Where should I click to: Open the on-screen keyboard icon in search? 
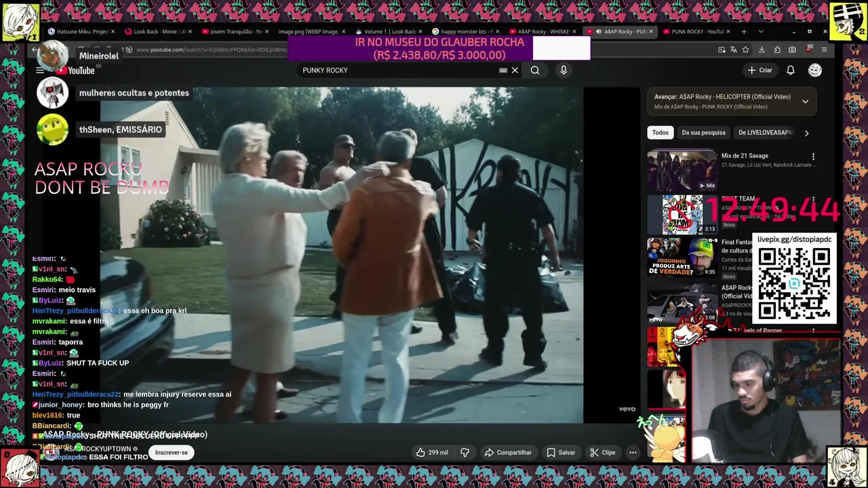pos(503,70)
